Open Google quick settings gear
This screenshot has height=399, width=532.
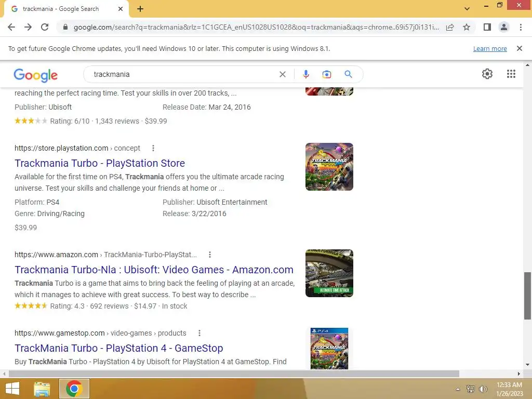point(487,74)
